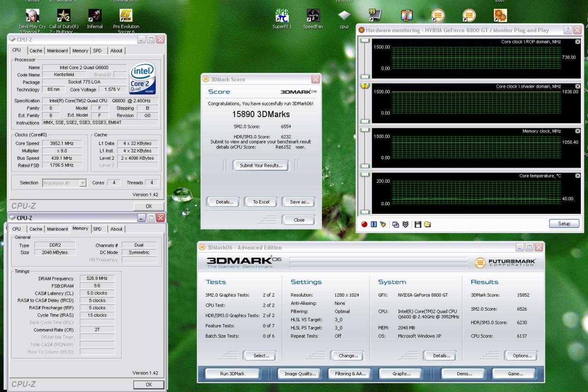This screenshot has height=392, width=588.
Task: Open Image Quality settings
Action: (300, 374)
